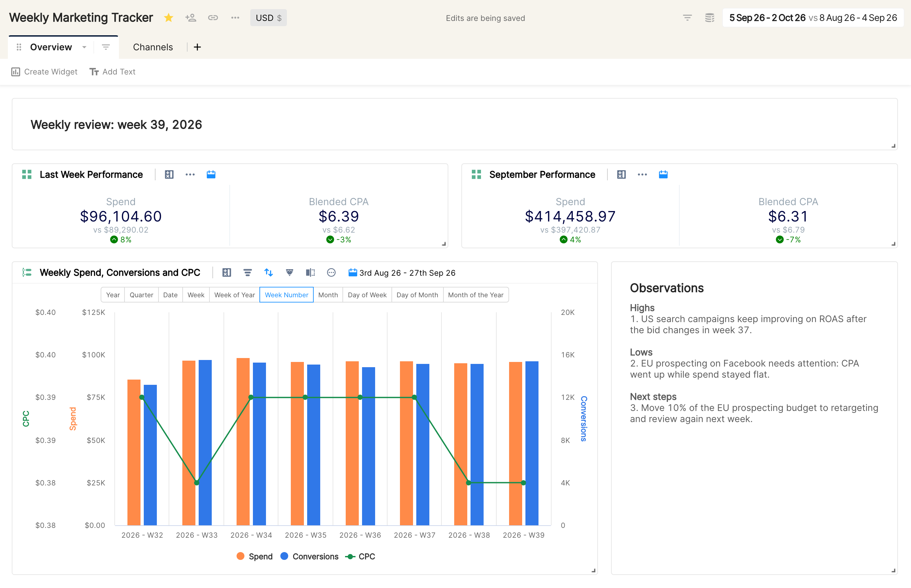Screen dimensions: 911x588
Task: Select Month of the Year granularity option
Action: pos(476,295)
